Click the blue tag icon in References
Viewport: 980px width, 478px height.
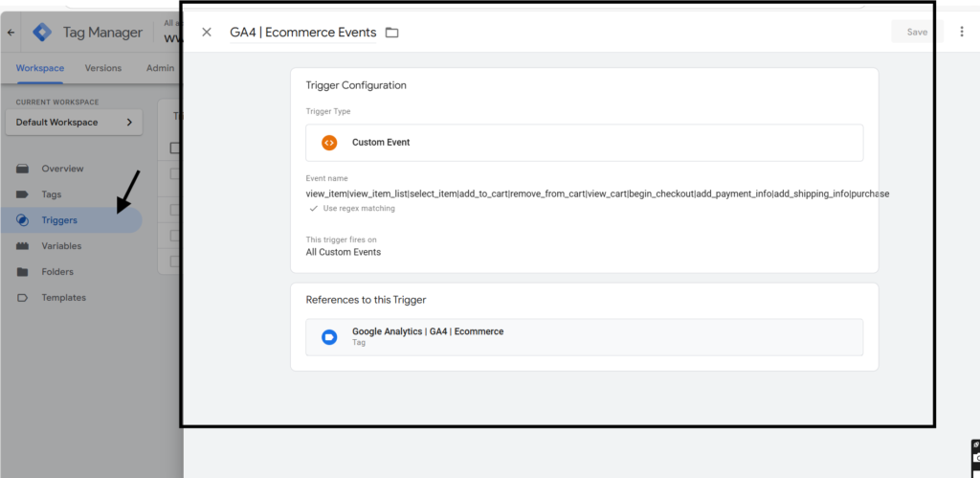tap(329, 337)
